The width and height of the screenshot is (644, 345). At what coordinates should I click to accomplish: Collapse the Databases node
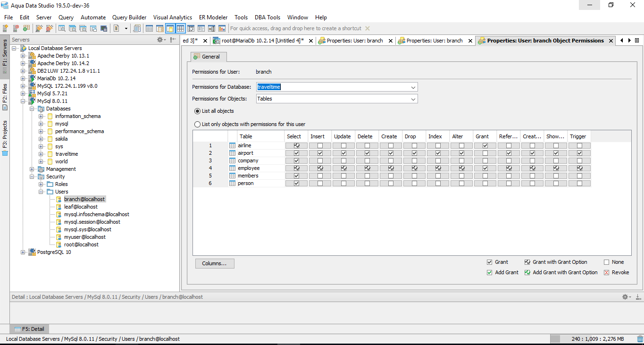click(32, 109)
